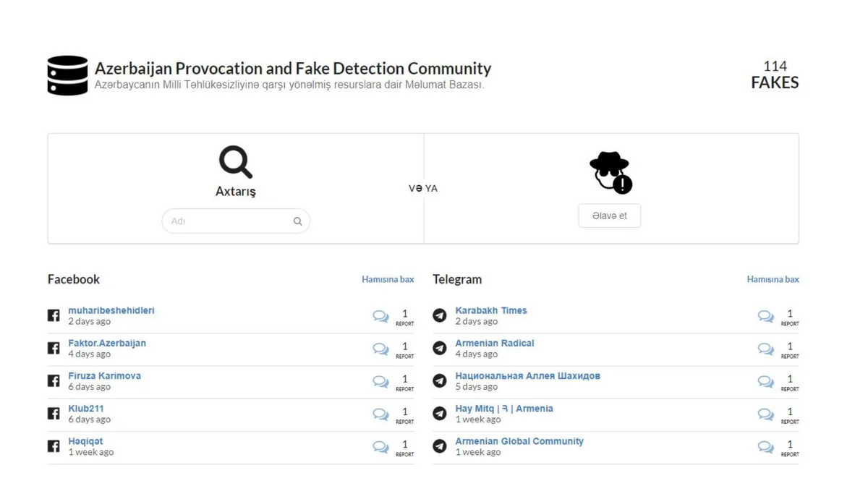Click the 114 FAKES counter

pos(775,74)
